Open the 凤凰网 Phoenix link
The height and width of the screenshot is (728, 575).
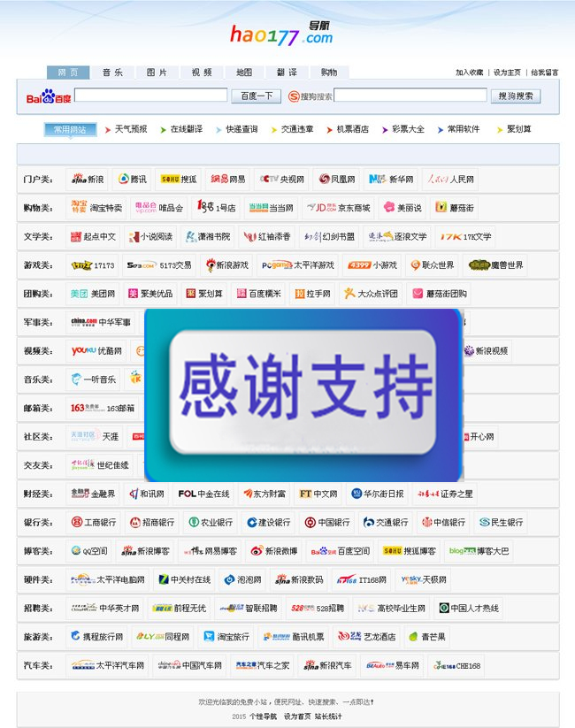337,180
